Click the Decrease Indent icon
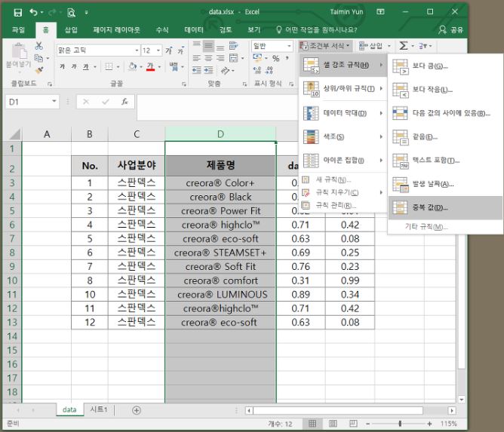 tap(197, 70)
